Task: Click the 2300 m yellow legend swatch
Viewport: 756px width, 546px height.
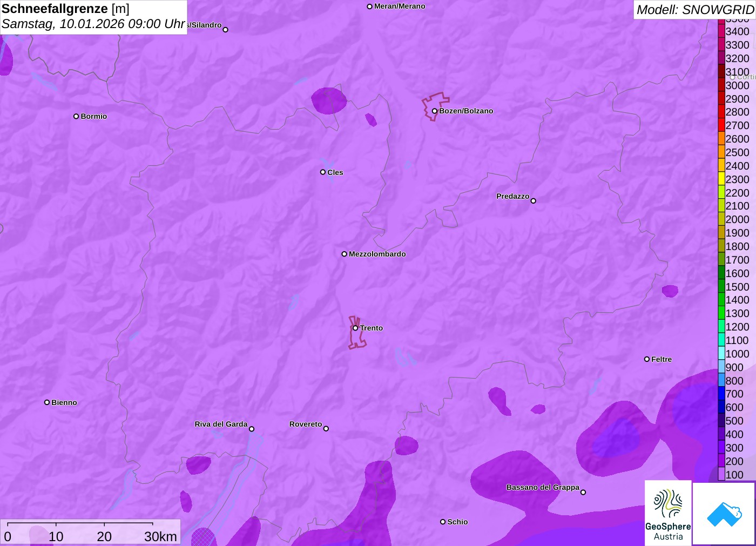Action: click(x=721, y=179)
